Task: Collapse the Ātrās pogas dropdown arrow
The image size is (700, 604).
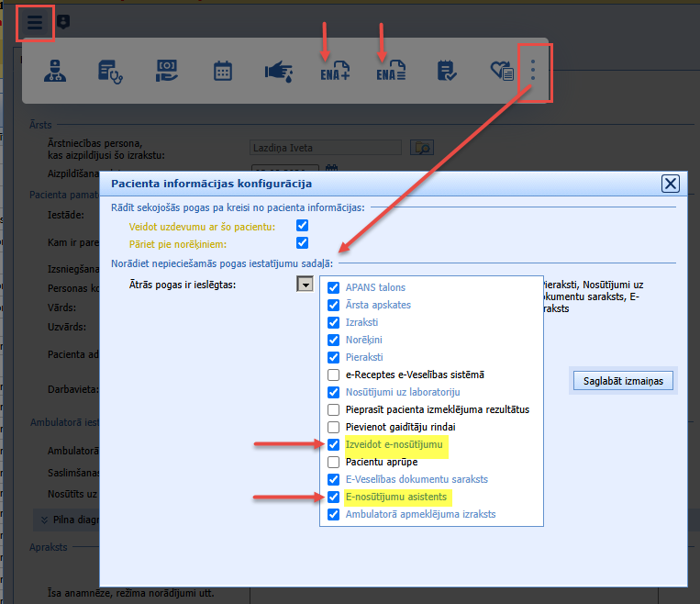Action: pyautogui.click(x=306, y=285)
